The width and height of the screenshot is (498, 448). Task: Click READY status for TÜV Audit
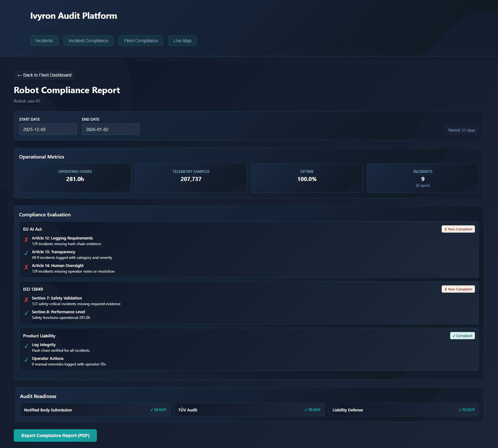[x=312, y=410]
